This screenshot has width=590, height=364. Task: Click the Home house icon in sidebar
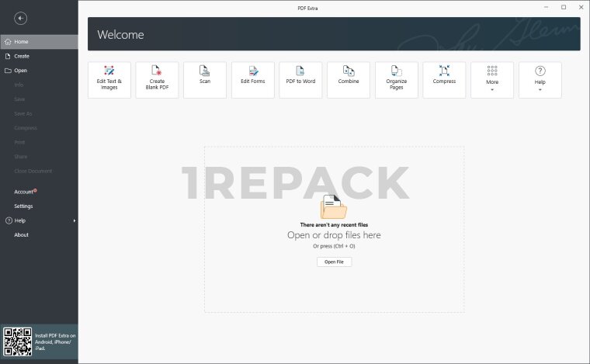click(x=8, y=42)
